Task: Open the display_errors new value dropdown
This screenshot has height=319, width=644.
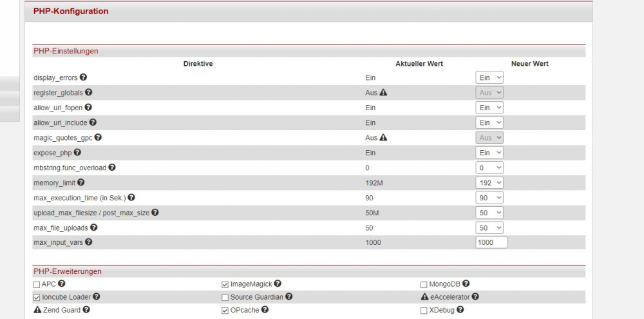Action: point(489,77)
